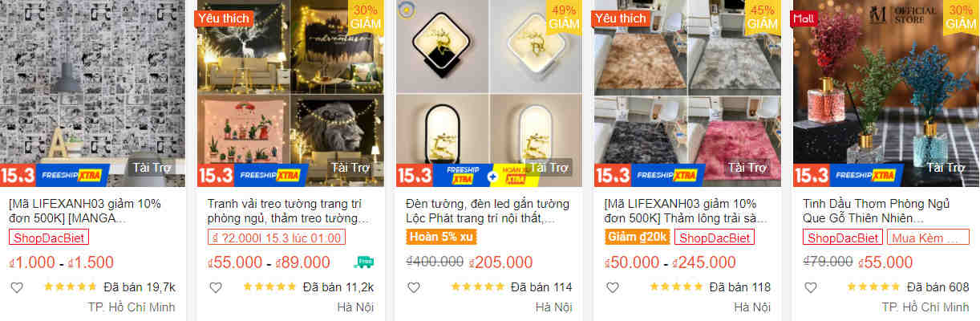This screenshot has height=321, width=980.
Task: Click the free shipping truck icon on tapestry
Action: pyautogui.click(x=363, y=262)
